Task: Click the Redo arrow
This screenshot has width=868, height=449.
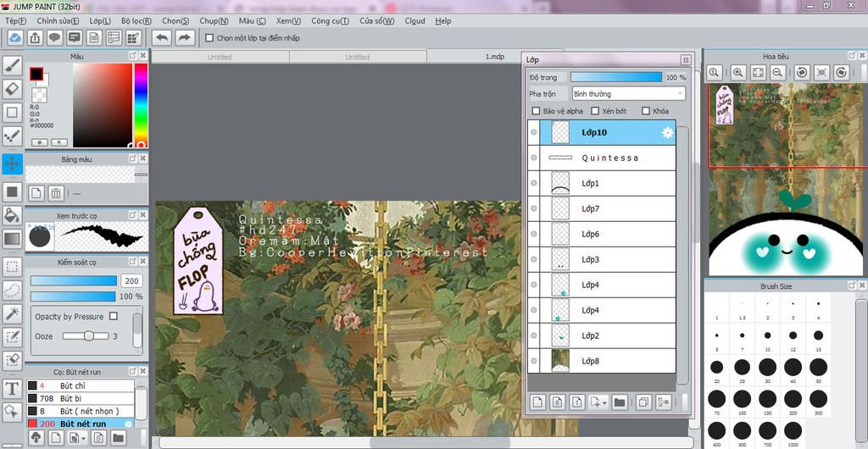Action: click(x=185, y=37)
